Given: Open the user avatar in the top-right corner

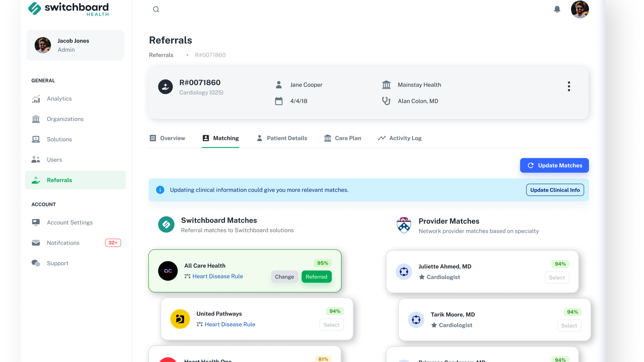Looking at the screenshot, I should point(580,9).
